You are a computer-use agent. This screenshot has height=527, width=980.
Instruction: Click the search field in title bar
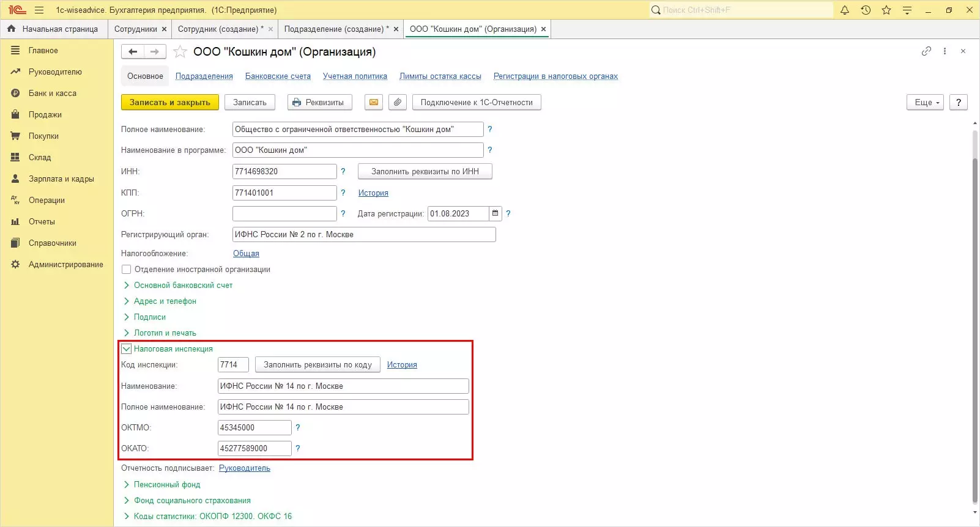click(x=741, y=10)
